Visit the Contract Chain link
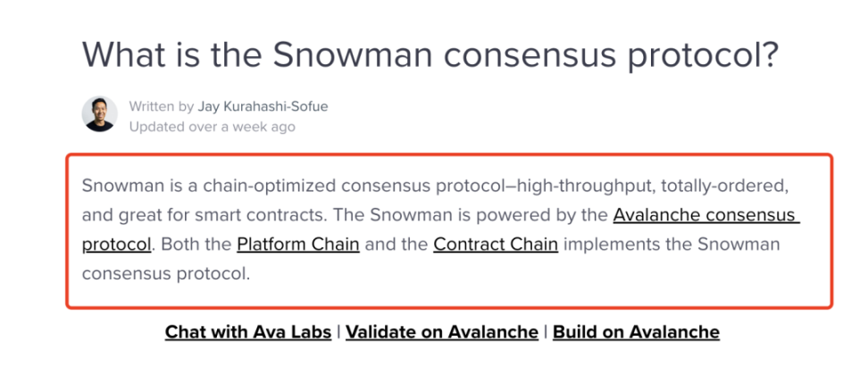This screenshot has height=383, width=868. click(x=496, y=244)
